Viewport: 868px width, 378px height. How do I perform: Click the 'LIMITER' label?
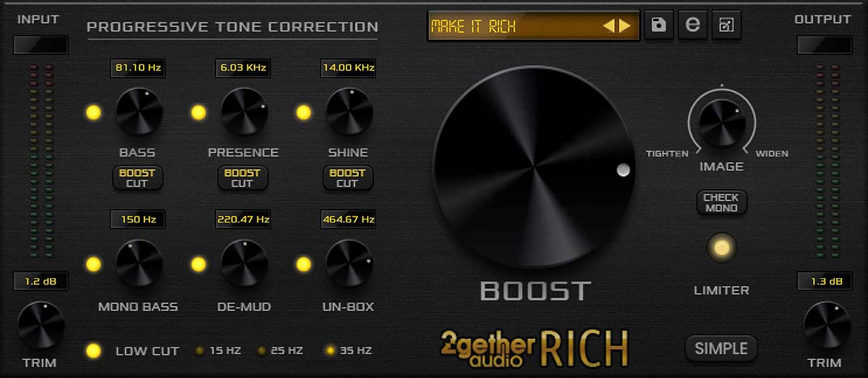pos(721,290)
